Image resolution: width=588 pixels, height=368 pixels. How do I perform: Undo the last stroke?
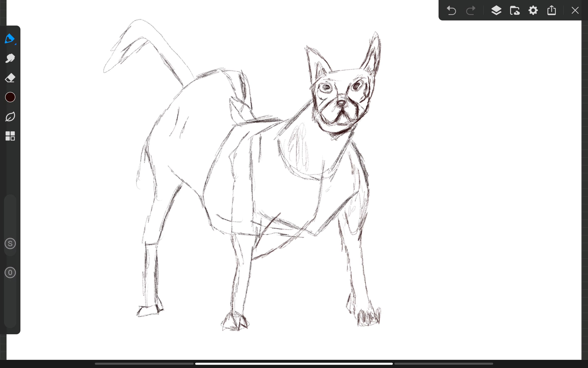click(x=451, y=10)
